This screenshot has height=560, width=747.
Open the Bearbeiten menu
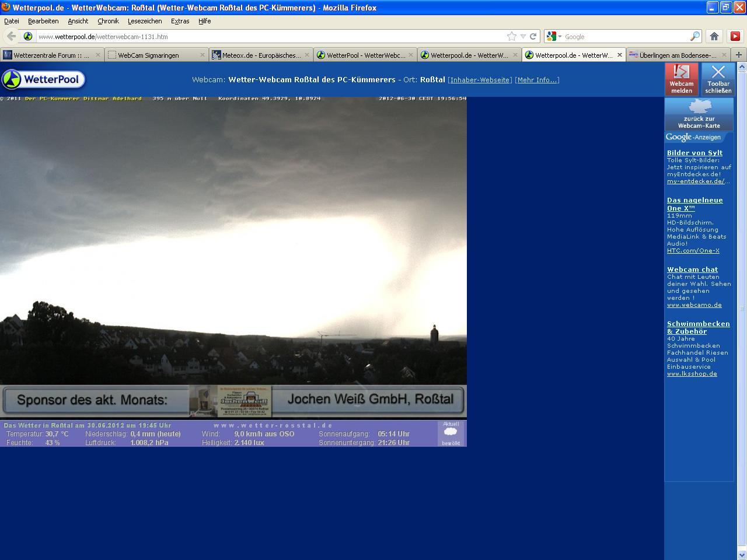(x=43, y=21)
